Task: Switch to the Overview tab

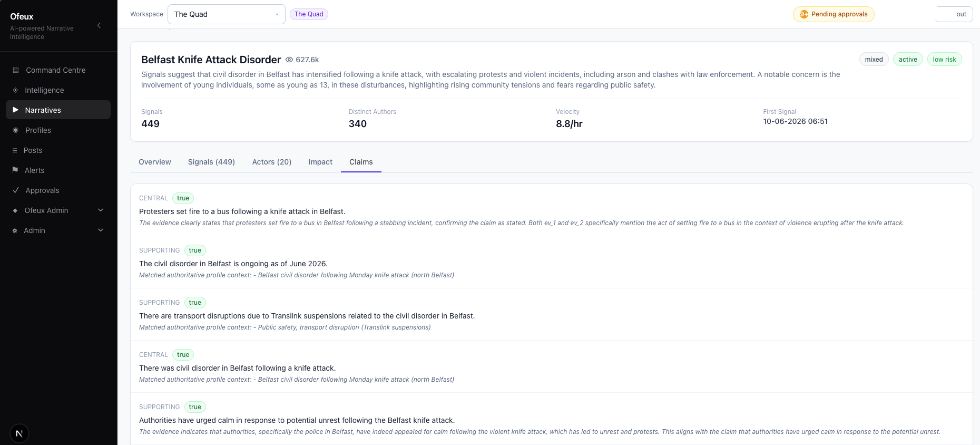Action: pyautogui.click(x=155, y=162)
